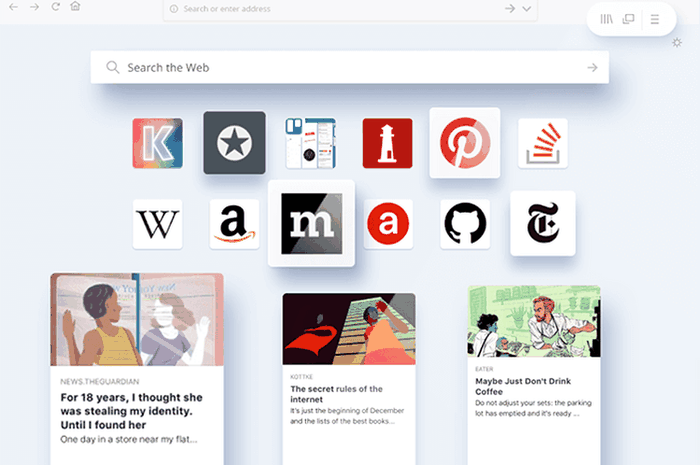This screenshot has height=465, width=700.
Task: Click "It's just the beginning of December" excerpt
Action: [347, 416]
